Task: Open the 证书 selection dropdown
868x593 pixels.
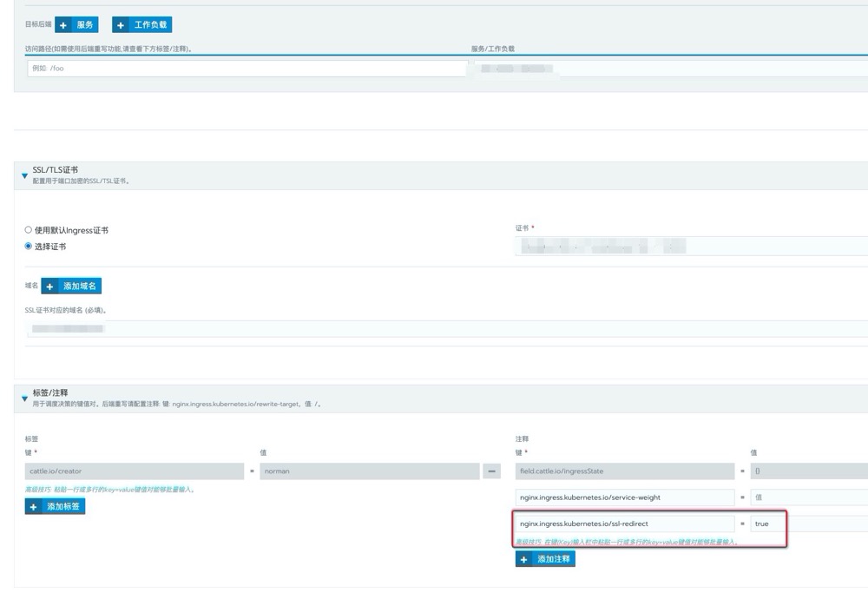Action: pyautogui.click(x=690, y=247)
